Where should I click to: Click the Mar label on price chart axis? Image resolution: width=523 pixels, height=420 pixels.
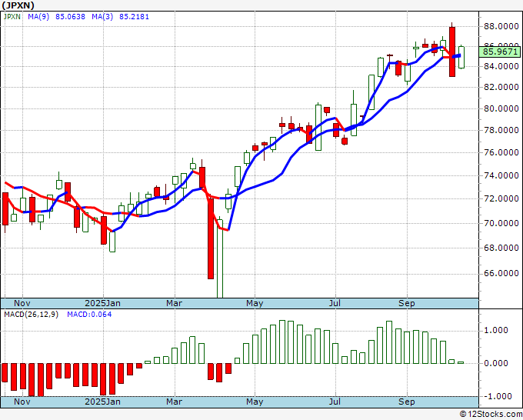174,303
